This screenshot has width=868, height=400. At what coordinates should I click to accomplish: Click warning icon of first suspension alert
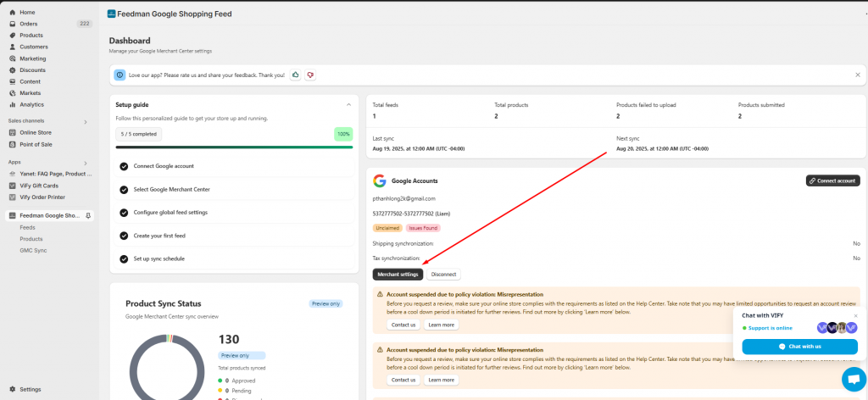381,295
